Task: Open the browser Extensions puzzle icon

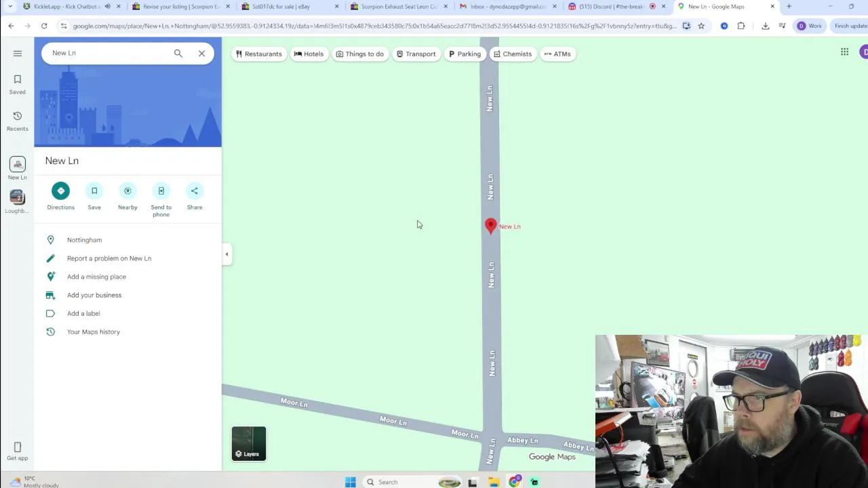Action: (741, 26)
